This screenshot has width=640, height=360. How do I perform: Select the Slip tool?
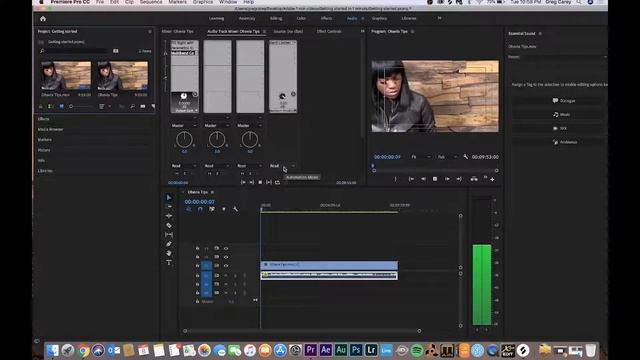point(169,235)
